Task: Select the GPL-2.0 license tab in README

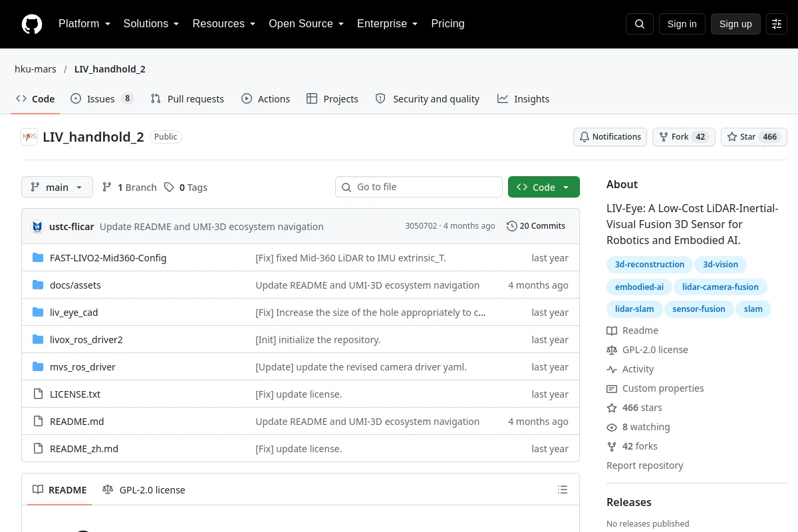Action: (x=144, y=490)
